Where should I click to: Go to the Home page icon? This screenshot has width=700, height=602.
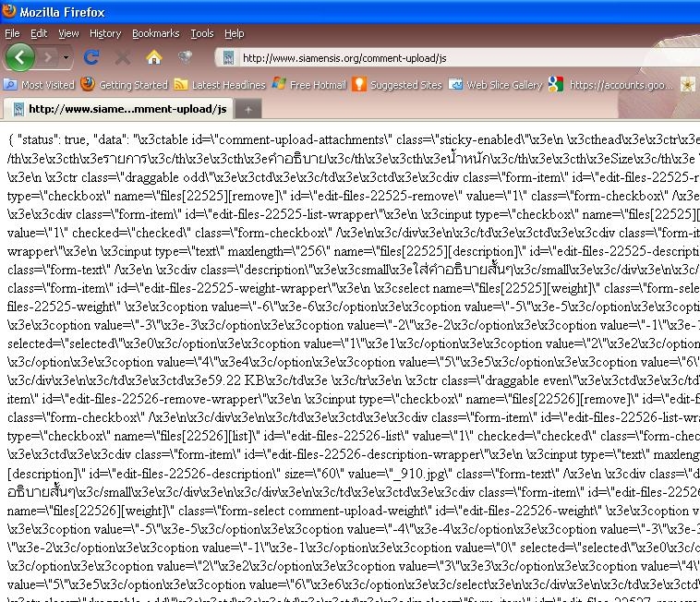pos(153,57)
